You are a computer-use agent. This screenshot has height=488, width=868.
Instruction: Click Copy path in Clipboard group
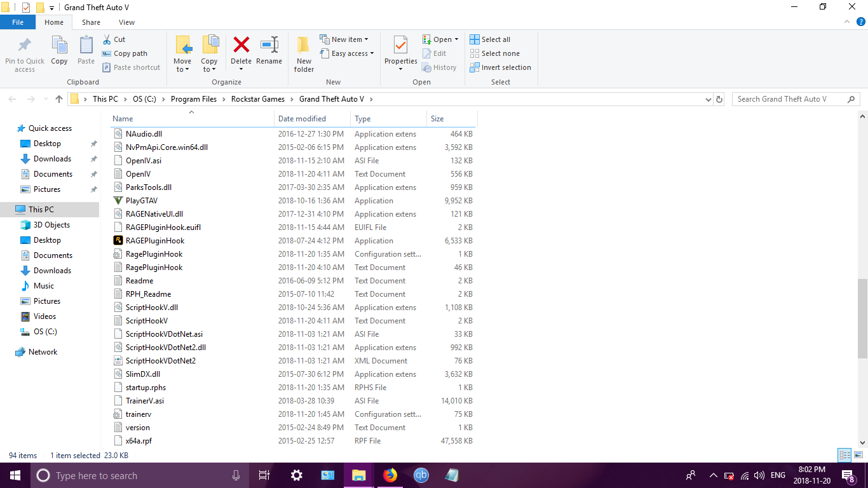click(x=130, y=53)
